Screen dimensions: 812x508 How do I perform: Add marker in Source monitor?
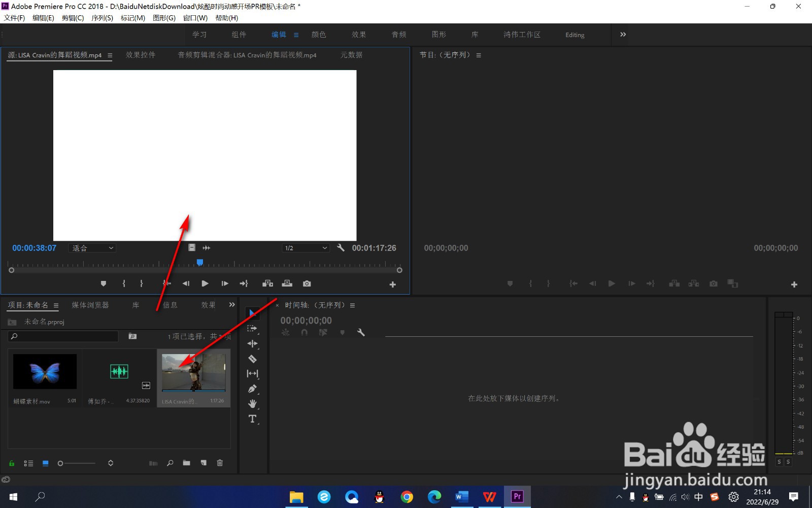click(x=104, y=283)
